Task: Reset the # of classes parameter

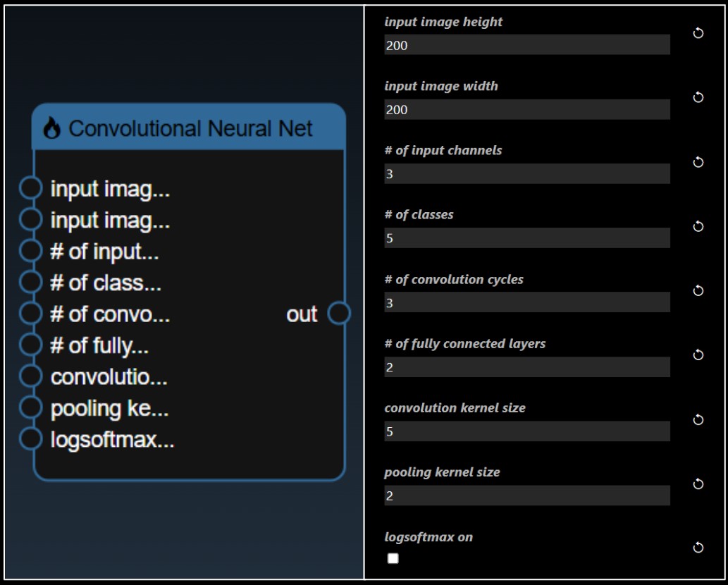Action: tap(698, 226)
